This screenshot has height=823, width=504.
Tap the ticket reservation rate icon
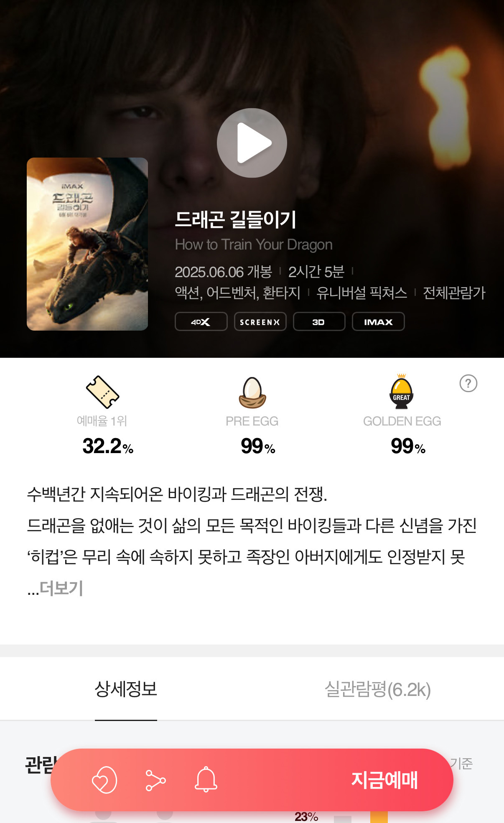click(103, 392)
